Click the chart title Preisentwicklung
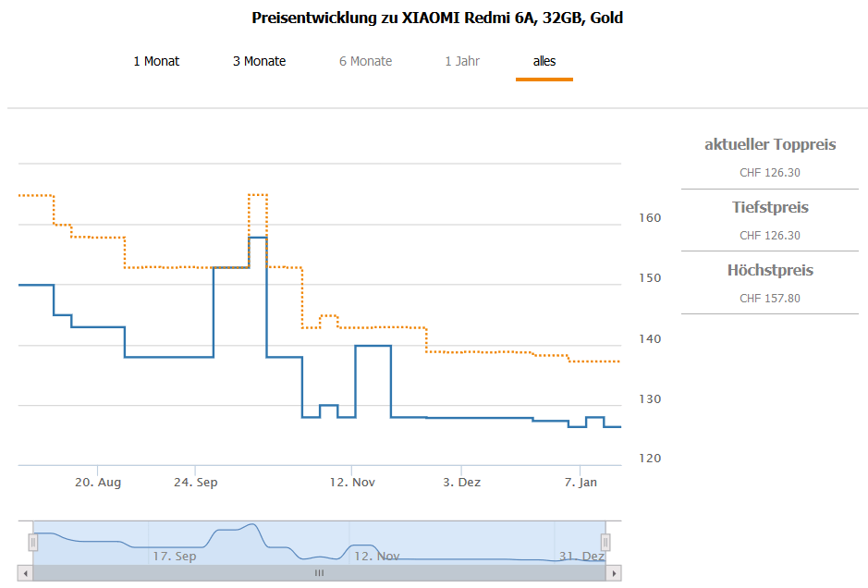Image resolution: width=868 pixels, height=588 pixels. (x=437, y=18)
